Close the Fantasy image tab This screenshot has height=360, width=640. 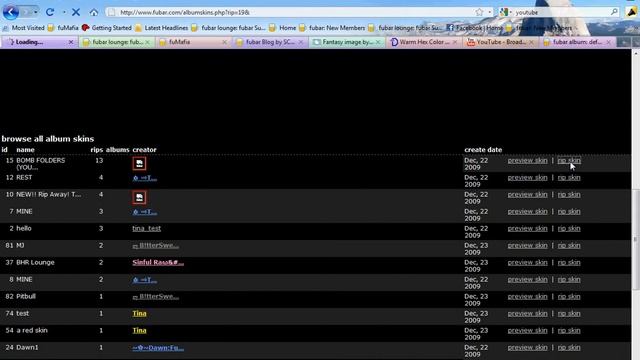pyautogui.click(x=378, y=42)
